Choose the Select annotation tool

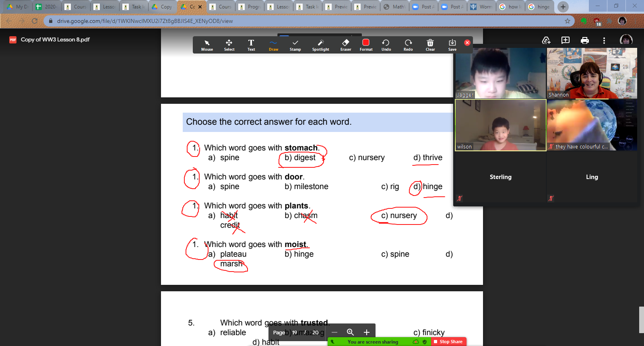229,45
